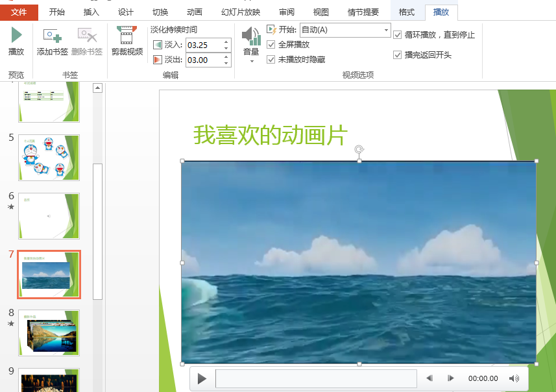
Task: Switch to the Home (开始) ribbon tab
Action: point(56,12)
